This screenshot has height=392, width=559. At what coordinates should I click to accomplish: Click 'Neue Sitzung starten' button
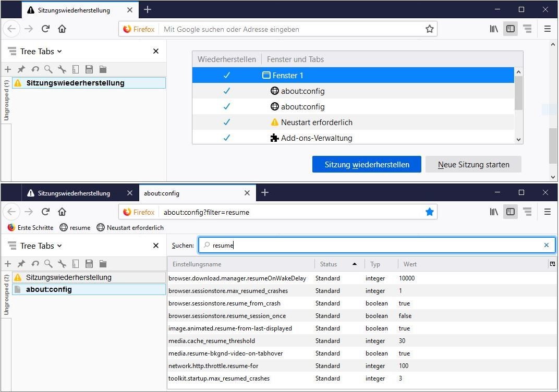pos(473,165)
